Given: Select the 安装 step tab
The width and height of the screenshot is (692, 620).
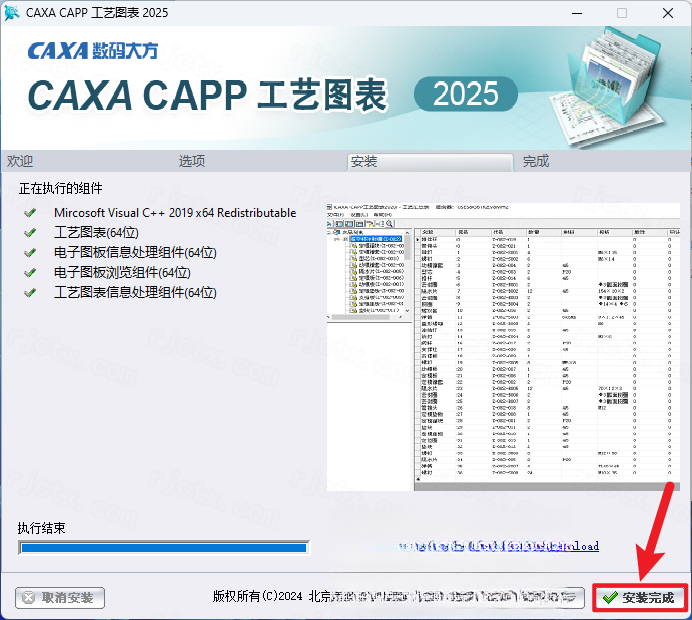Looking at the screenshot, I should tap(430, 162).
